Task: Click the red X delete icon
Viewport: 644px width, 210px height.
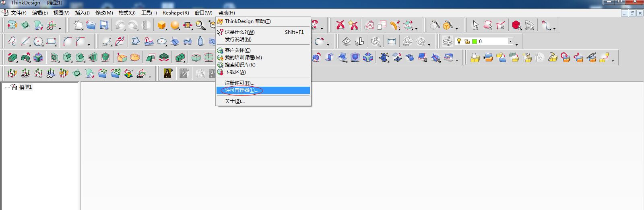Action: tap(341, 25)
